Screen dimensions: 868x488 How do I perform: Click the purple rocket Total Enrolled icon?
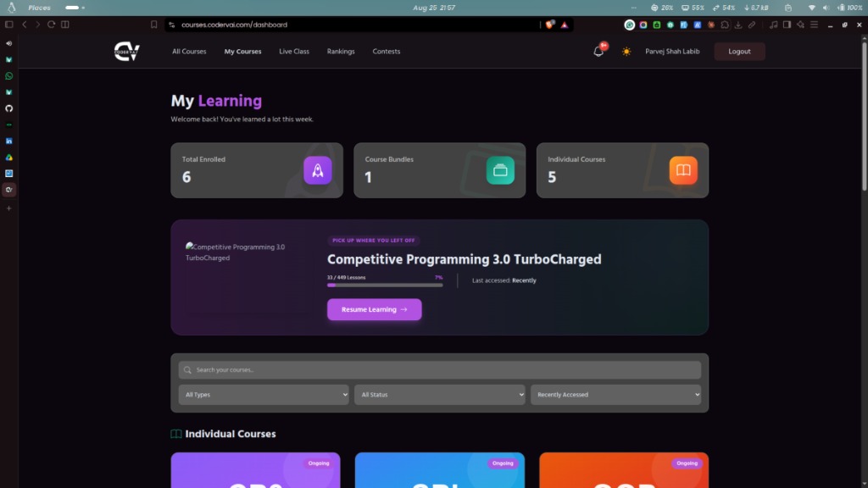tap(318, 170)
